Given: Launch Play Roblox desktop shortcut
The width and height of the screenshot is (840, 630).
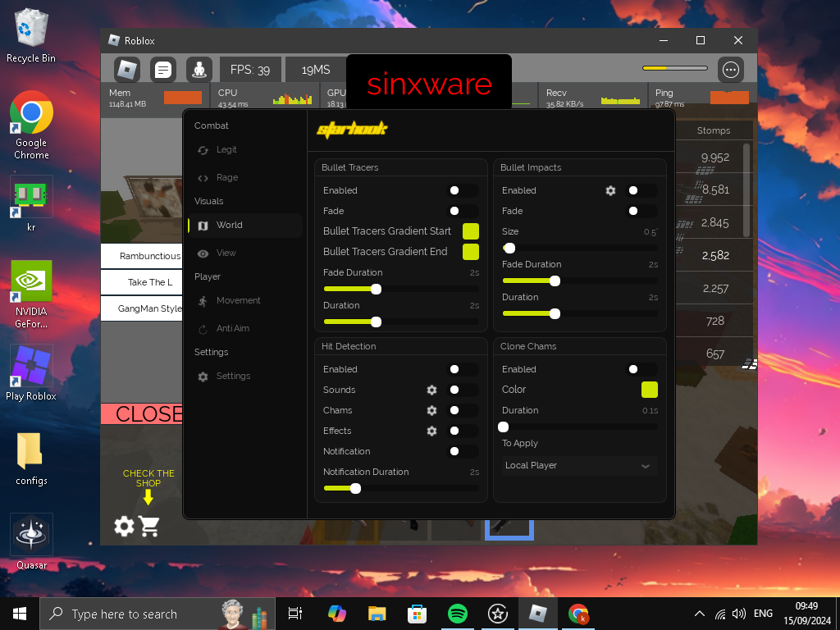Looking at the screenshot, I should click(31, 373).
